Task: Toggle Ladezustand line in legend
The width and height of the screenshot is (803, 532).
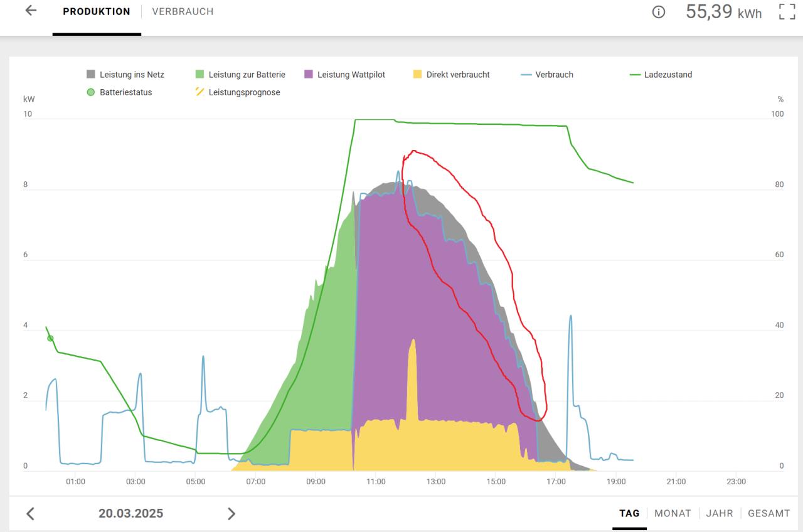Action: tap(661, 75)
